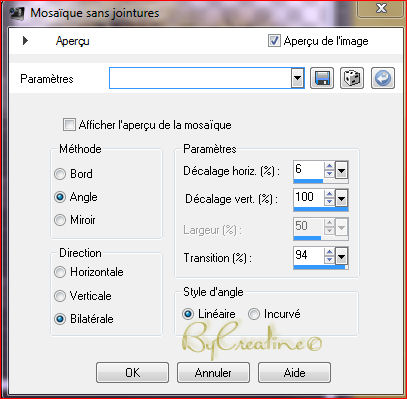Screen dimensions: 407x399
Task: Open Décalage horiz. slider dropdown arrow
Action: [342, 170]
